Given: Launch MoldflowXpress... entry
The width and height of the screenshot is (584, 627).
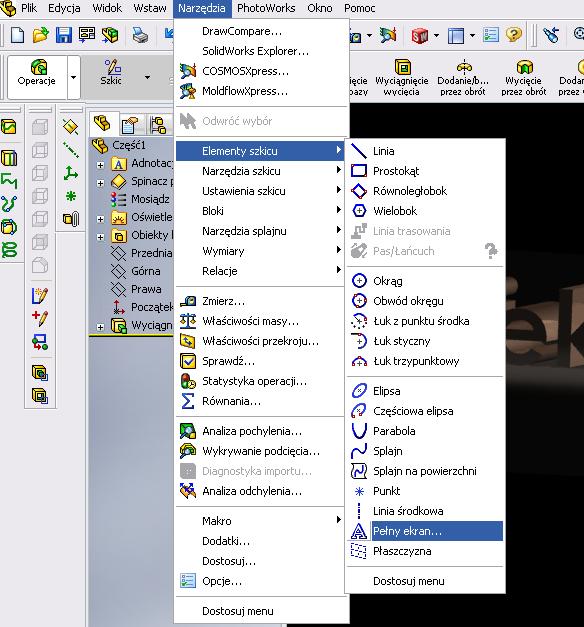Looking at the screenshot, I should pyautogui.click(x=260, y=91).
